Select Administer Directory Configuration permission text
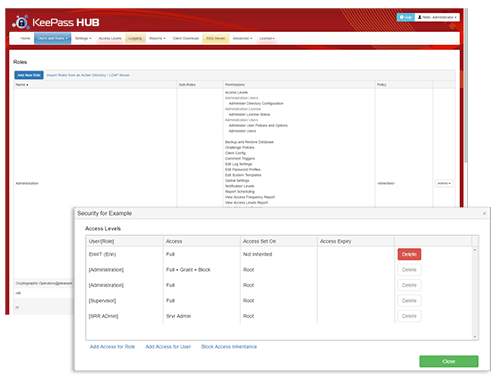Viewport: 500px width, 379px height. (256, 103)
